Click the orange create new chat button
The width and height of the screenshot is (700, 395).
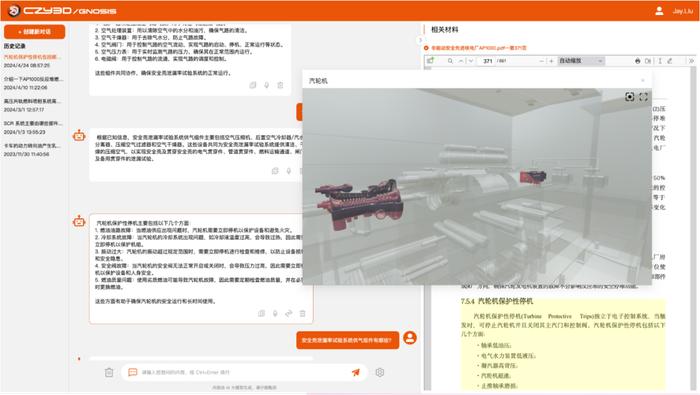point(34,32)
